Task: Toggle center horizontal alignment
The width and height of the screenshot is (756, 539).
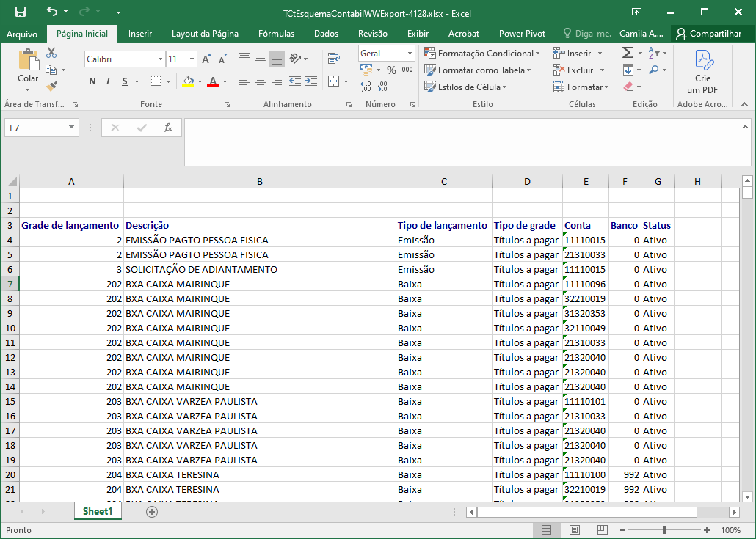Action: tap(261, 81)
